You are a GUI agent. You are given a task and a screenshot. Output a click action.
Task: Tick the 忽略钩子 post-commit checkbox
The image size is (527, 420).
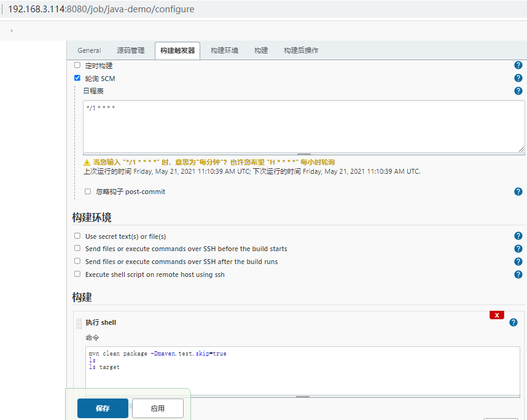pyautogui.click(x=88, y=192)
